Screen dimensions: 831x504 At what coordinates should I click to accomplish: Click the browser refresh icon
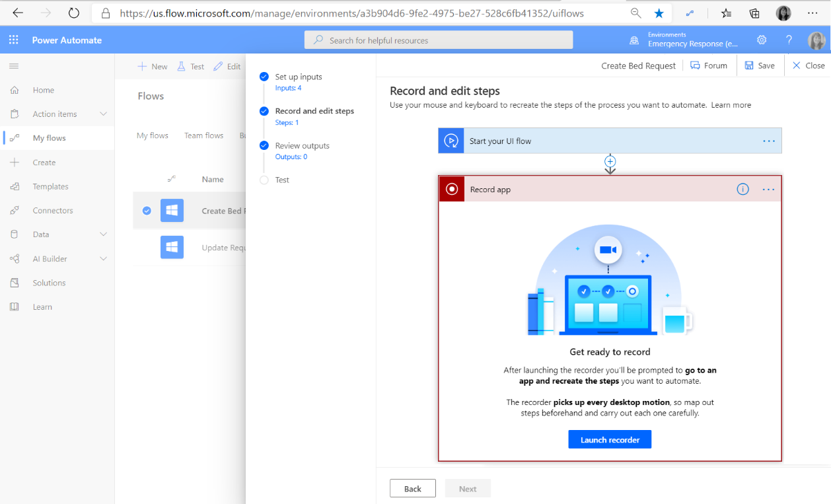(74, 13)
